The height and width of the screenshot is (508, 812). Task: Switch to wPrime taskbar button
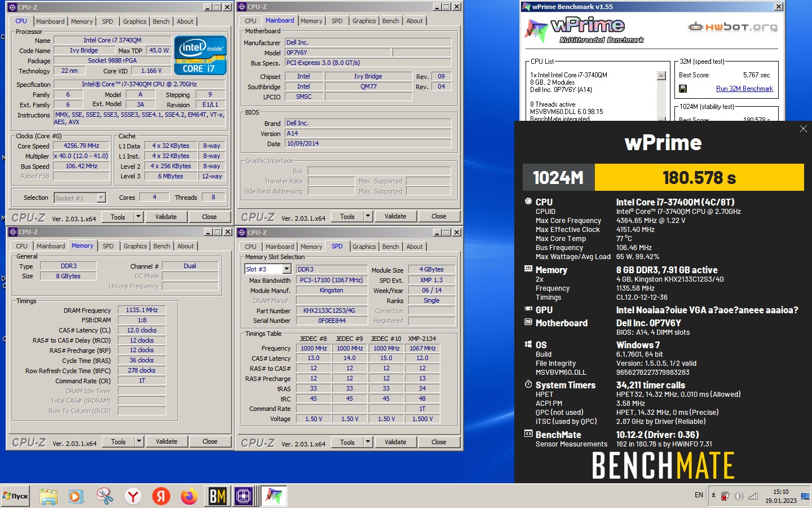coord(274,496)
